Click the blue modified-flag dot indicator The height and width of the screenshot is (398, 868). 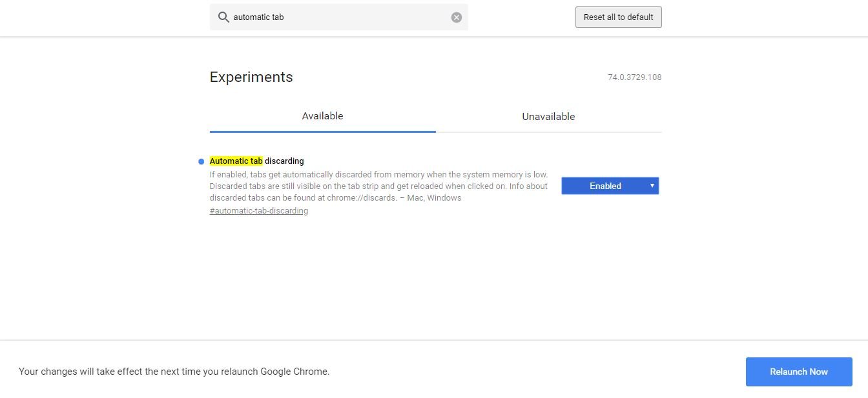[x=201, y=161]
